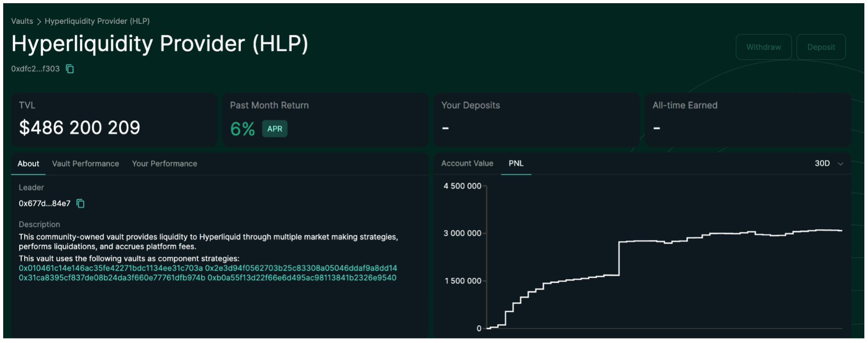The image size is (868, 343).
Task: Switch to the Vault Performance tab
Action: [x=85, y=164]
